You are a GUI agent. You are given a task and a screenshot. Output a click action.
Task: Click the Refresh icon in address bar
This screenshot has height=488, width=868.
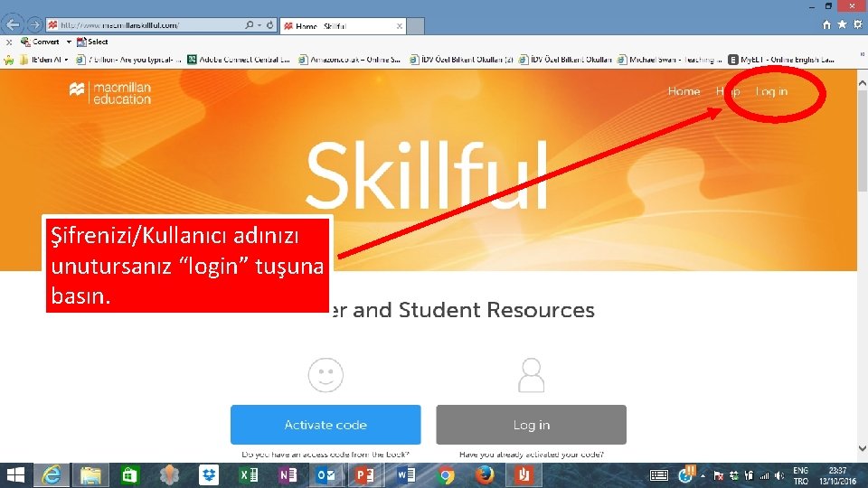click(x=270, y=25)
